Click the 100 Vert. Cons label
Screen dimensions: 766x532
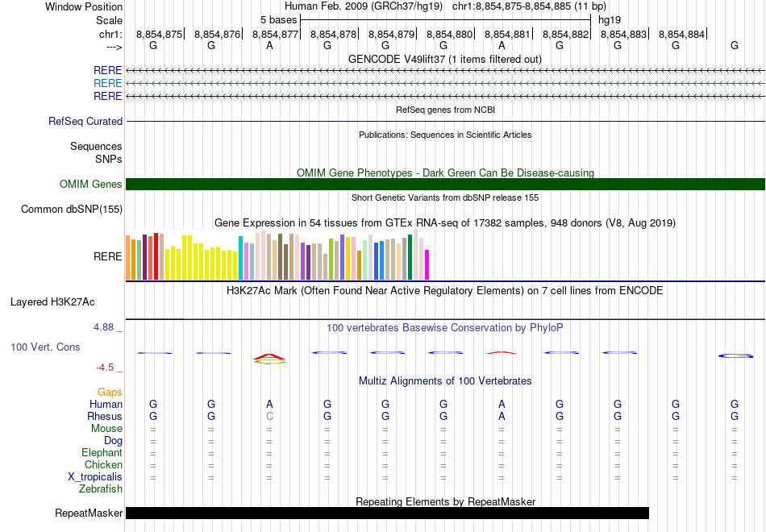click(x=45, y=347)
